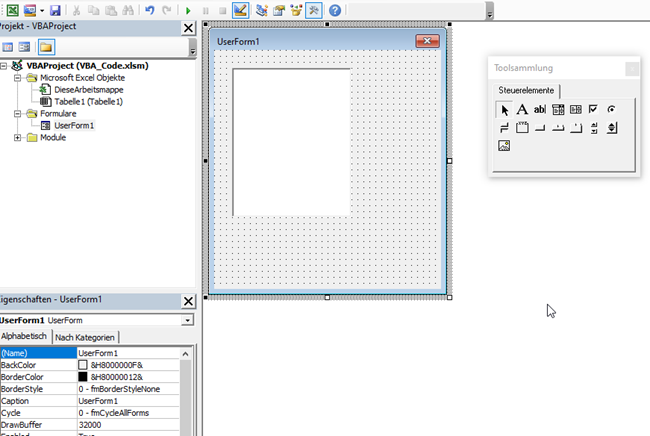Select the CommandButton control tool

(x=540, y=128)
